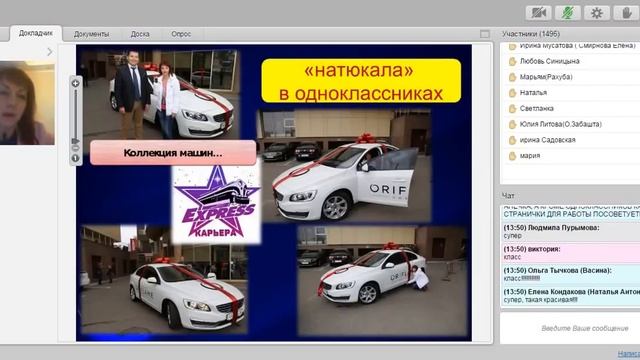Click avatar icon beside Юлия Литова
The width and height of the screenshot is (640, 360).
click(512, 124)
